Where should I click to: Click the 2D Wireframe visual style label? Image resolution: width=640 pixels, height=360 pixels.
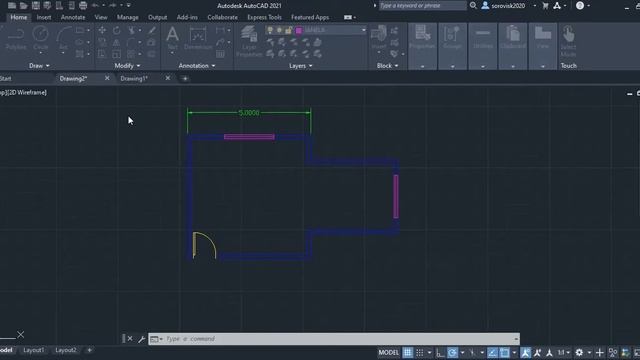[27, 93]
